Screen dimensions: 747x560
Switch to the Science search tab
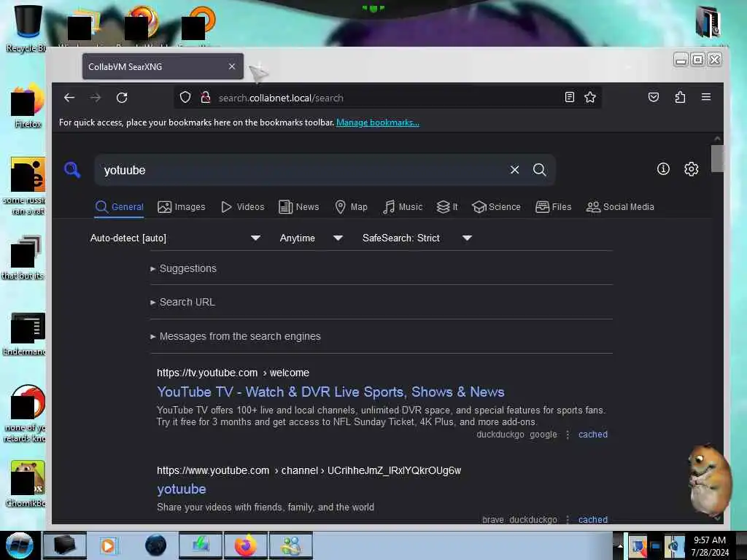pyautogui.click(x=496, y=207)
